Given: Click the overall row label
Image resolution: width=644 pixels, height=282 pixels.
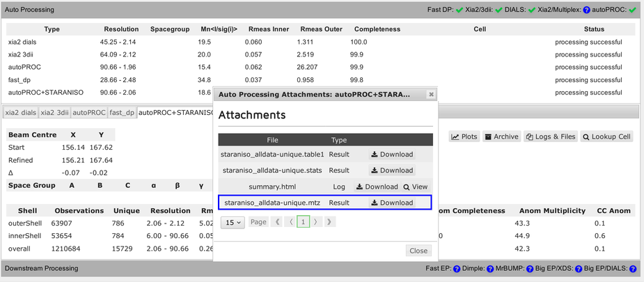Looking at the screenshot, I should 19,249.
